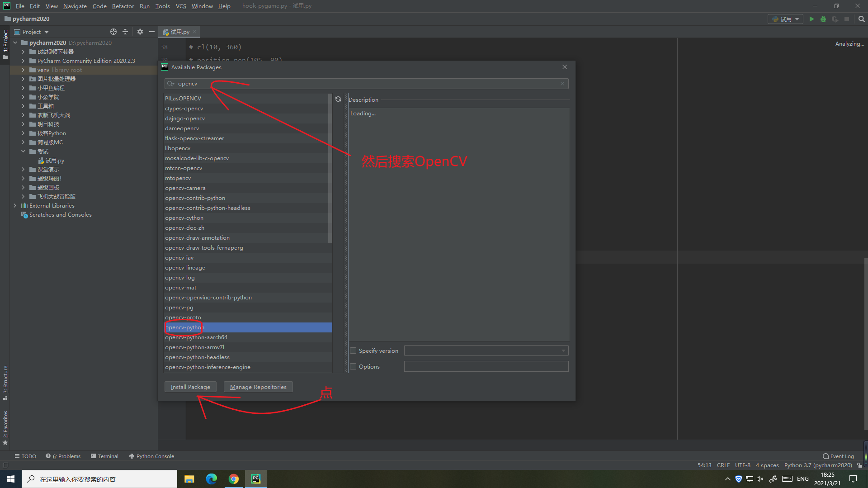Clear the opencv search field X

[562, 84]
